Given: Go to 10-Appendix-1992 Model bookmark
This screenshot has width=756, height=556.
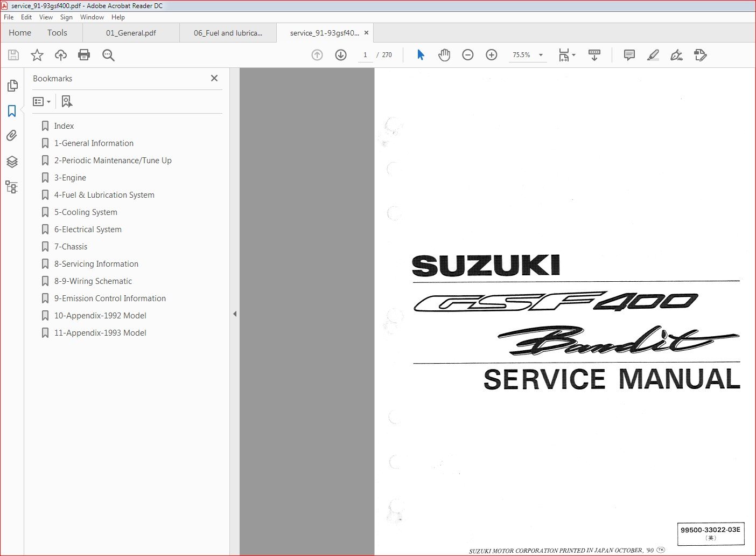Looking at the screenshot, I should [x=100, y=316].
